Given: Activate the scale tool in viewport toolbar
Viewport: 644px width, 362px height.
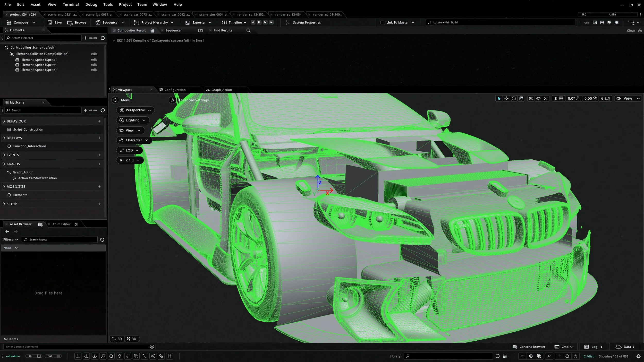Looking at the screenshot, I should coord(521,98).
